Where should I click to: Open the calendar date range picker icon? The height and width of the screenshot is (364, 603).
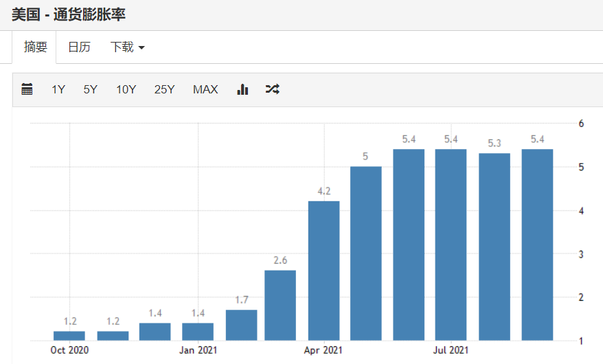tap(27, 89)
